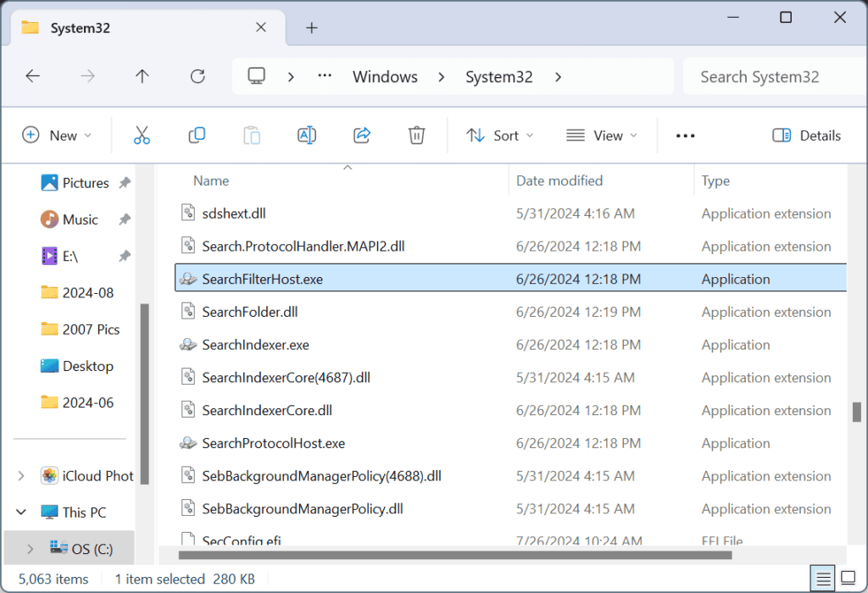Click the vertical scrollbar thumb of file list
This screenshot has height=593, width=868.
[856, 412]
